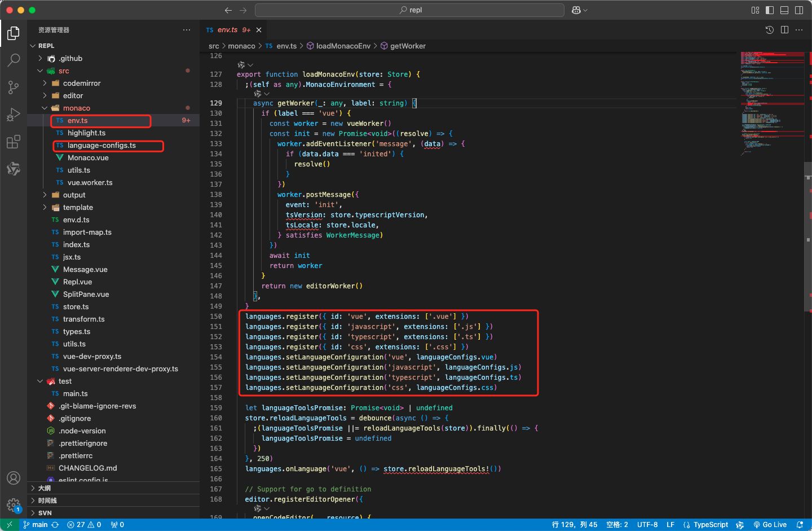
Task: Open editor more actions ellipsis
Action: tap(799, 30)
